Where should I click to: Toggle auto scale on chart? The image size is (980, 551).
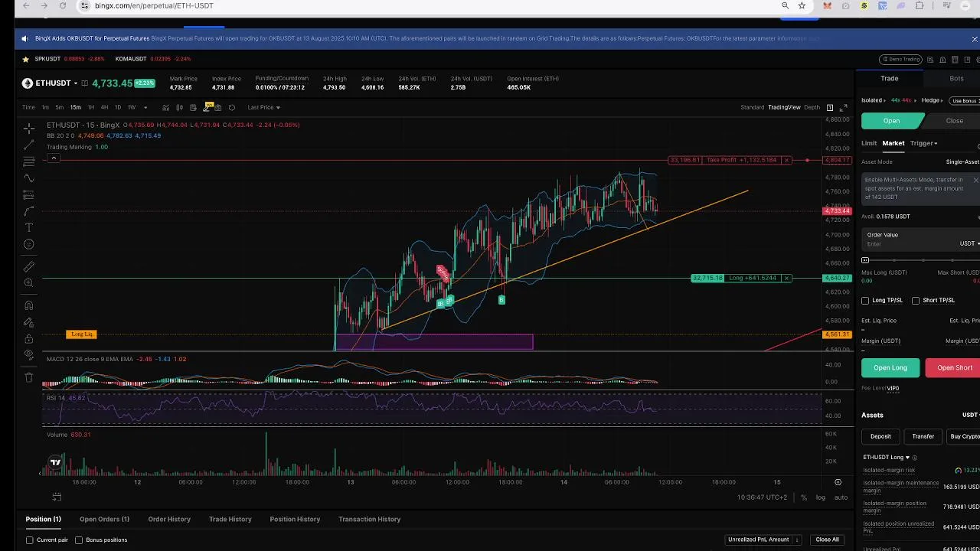[x=841, y=497]
